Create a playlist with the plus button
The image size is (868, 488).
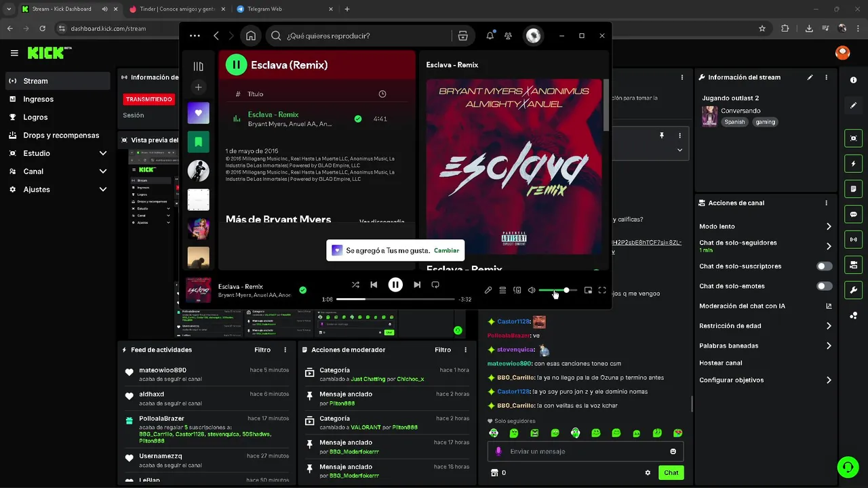(198, 87)
